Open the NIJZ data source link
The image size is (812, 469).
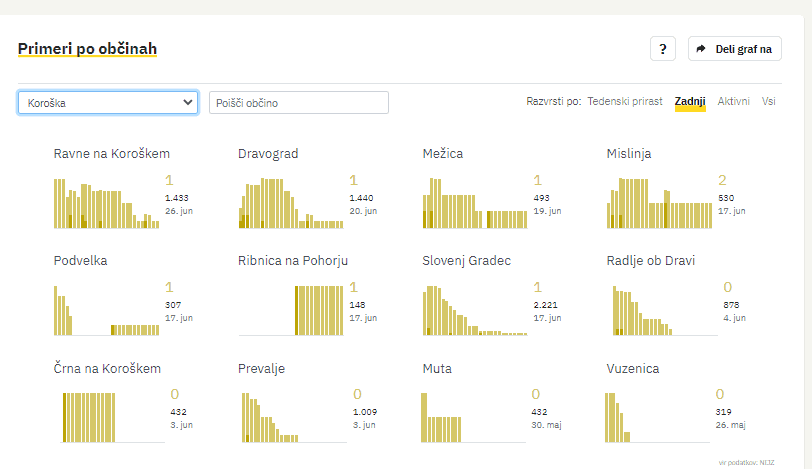pos(765,462)
